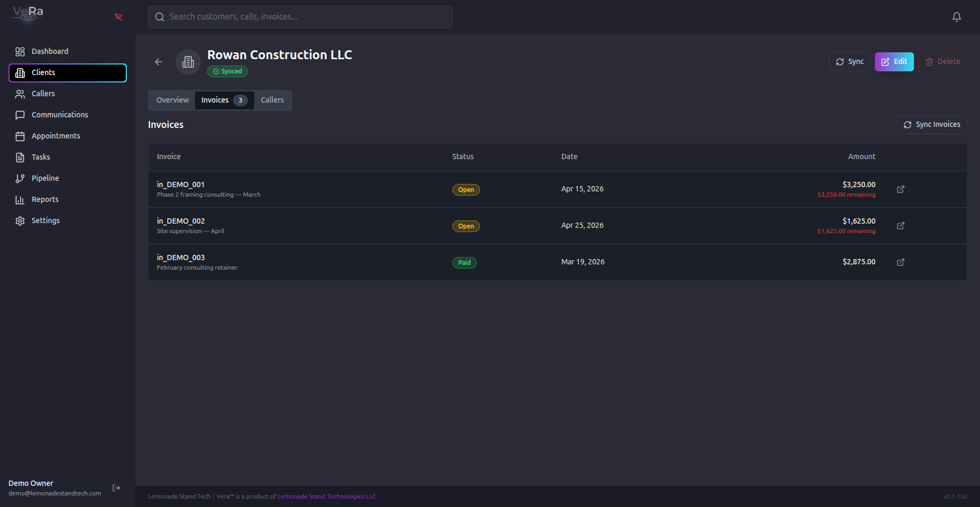Select the Invoices tab
The height and width of the screenshot is (507, 980).
(x=225, y=100)
